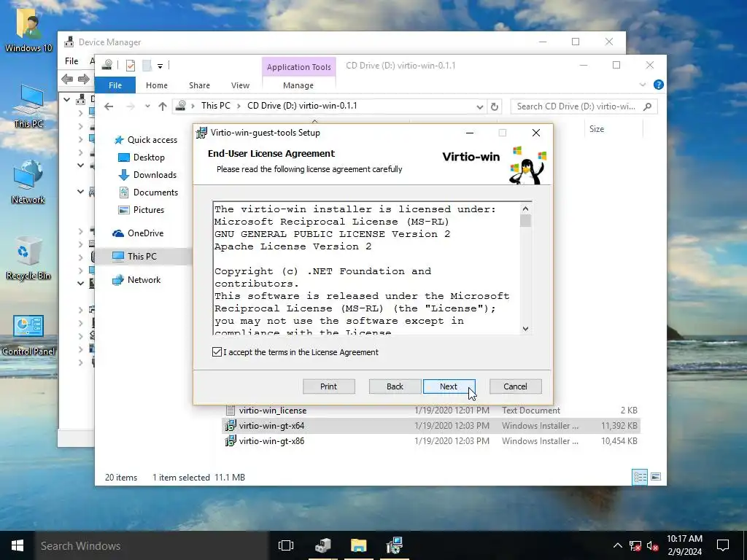Screen dimensions: 747x560
Task: Click license text scrollbar up arrow
Action: [525, 209]
